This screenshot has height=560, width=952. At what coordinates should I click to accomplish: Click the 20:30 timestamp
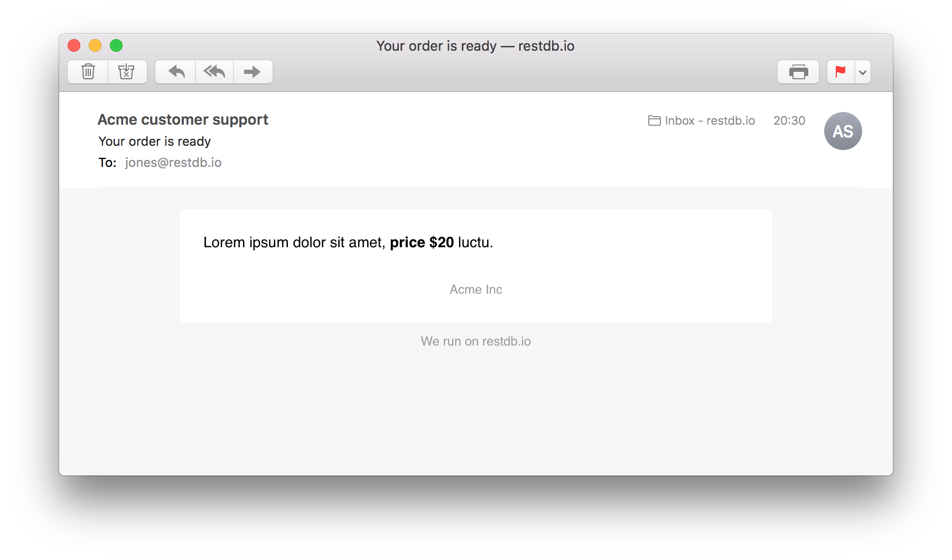(789, 120)
